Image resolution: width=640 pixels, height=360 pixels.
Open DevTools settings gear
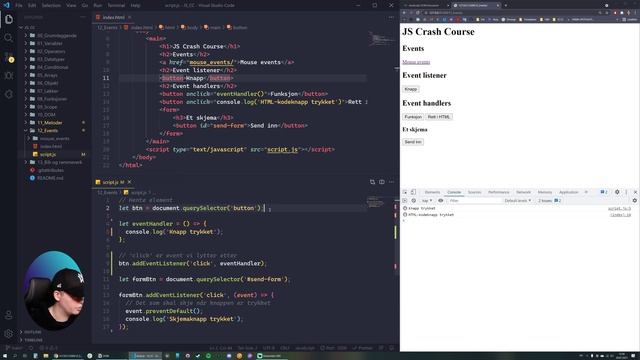tap(617, 192)
